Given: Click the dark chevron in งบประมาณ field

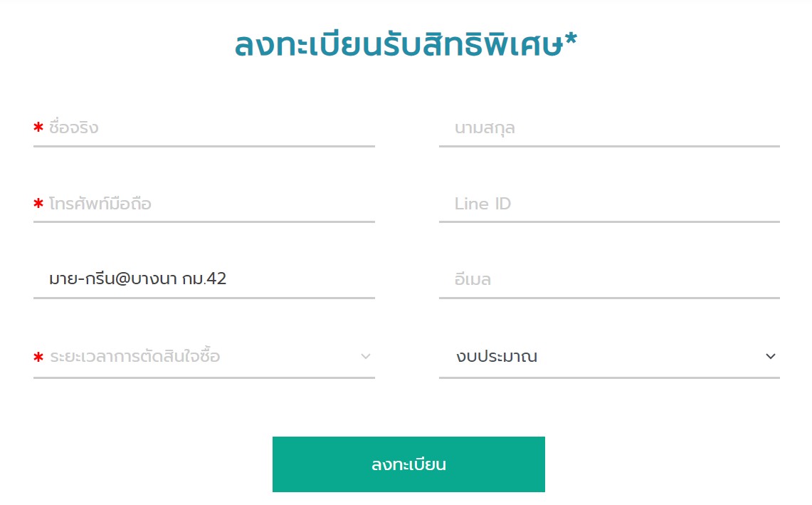Looking at the screenshot, I should [771, 356].
